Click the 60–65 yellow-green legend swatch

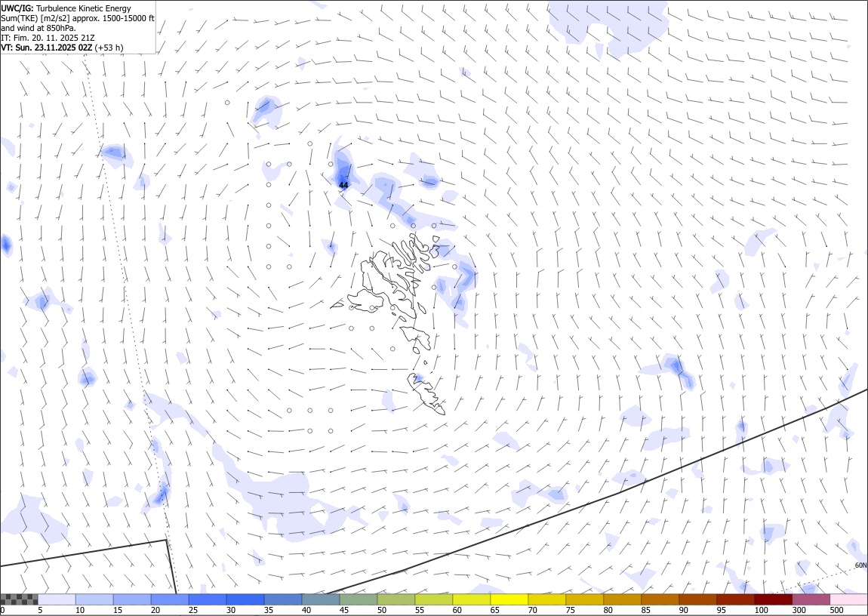click(471, 599)
